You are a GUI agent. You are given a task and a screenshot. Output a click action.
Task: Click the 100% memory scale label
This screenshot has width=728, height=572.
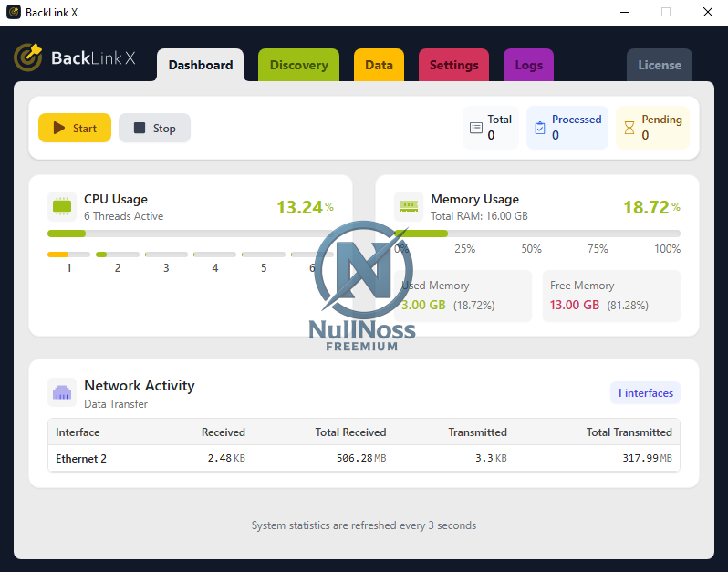tap(667, 249)
